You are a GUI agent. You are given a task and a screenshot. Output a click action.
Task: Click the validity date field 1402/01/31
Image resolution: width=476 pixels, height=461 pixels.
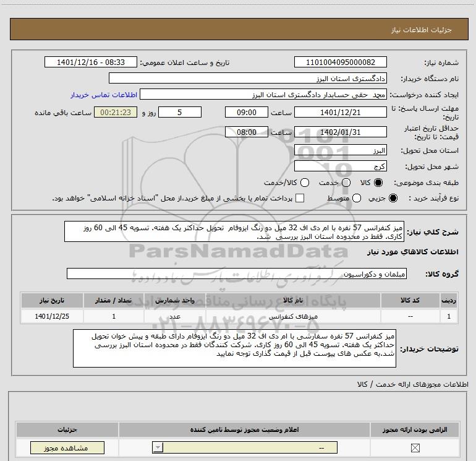(x=340, y=132)
